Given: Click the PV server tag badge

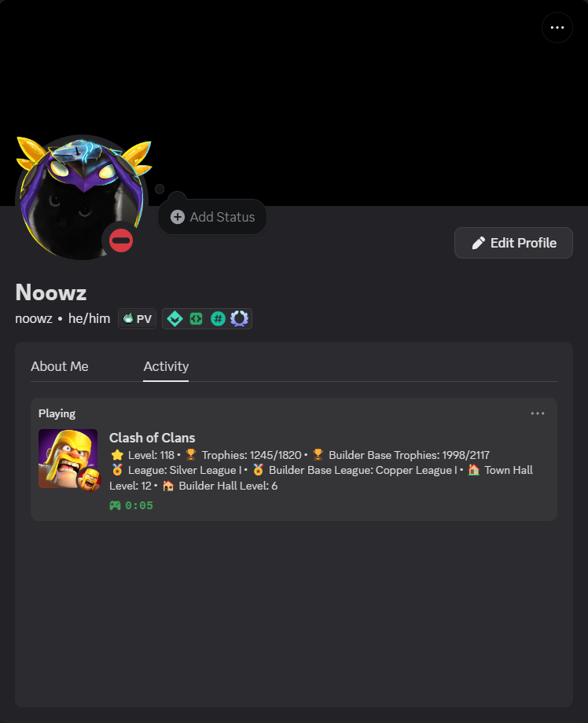Looking at the screenshot, I should point(138,318).
